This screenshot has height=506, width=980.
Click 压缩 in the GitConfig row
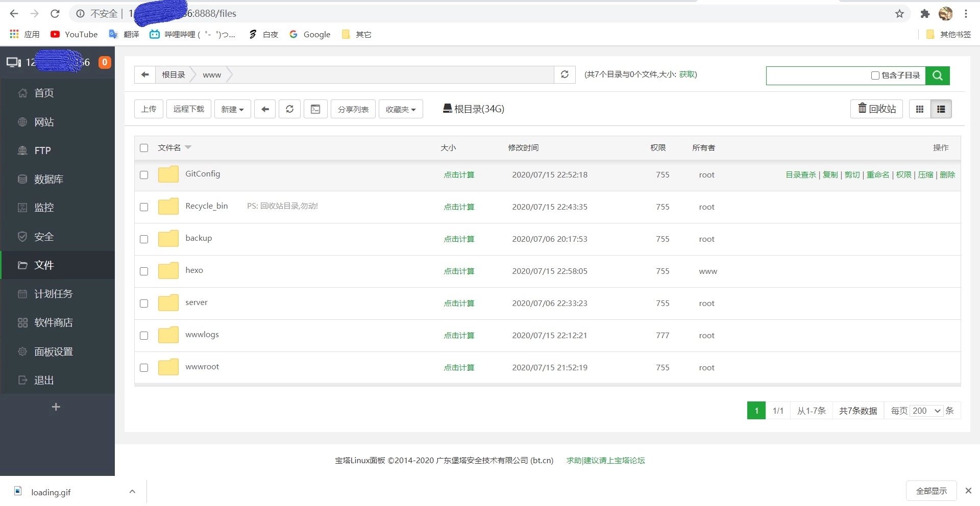coord(925,175)
